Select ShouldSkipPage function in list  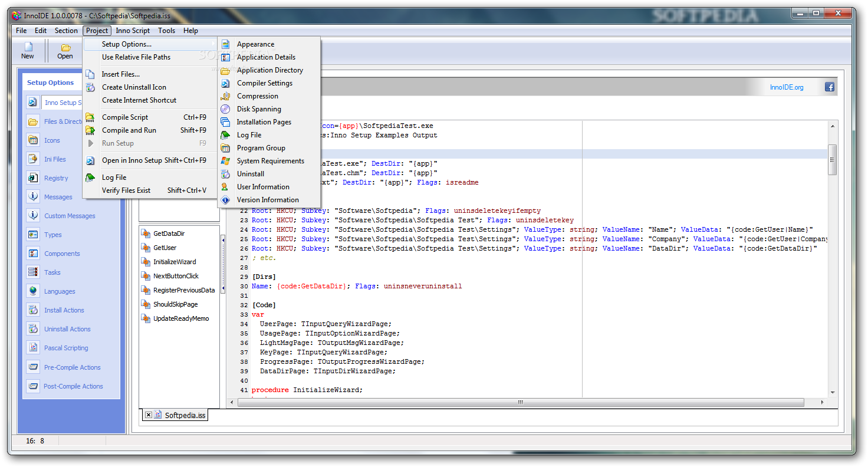[x=175, y=304]
